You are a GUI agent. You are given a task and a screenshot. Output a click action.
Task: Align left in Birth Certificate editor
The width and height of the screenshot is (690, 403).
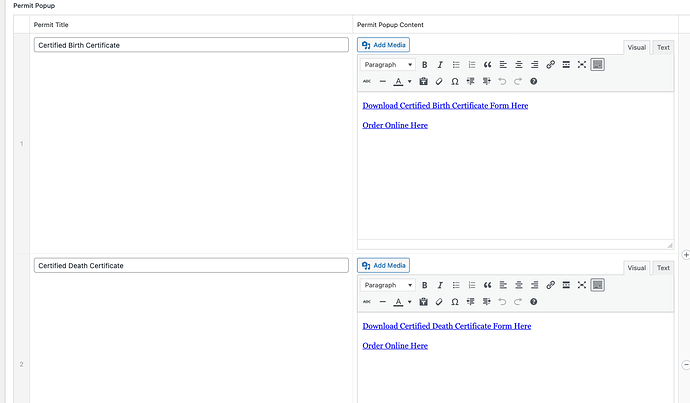point(503,65)
